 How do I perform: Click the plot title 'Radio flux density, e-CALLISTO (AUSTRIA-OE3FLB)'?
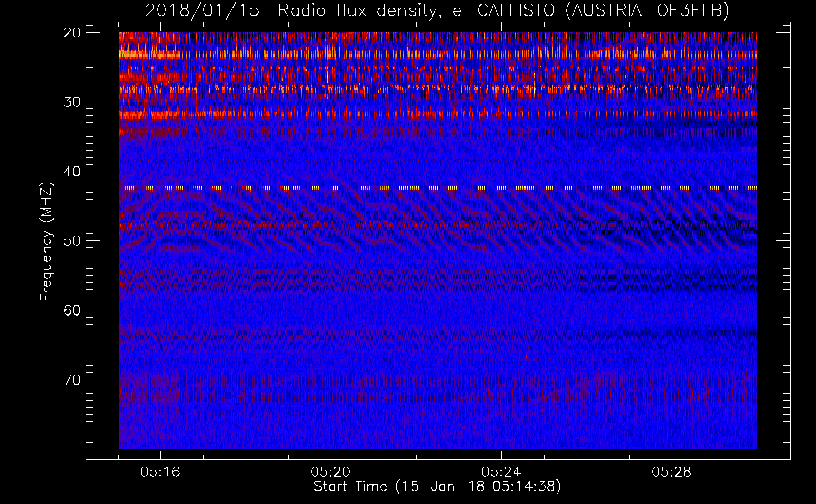tap(503, 10)
